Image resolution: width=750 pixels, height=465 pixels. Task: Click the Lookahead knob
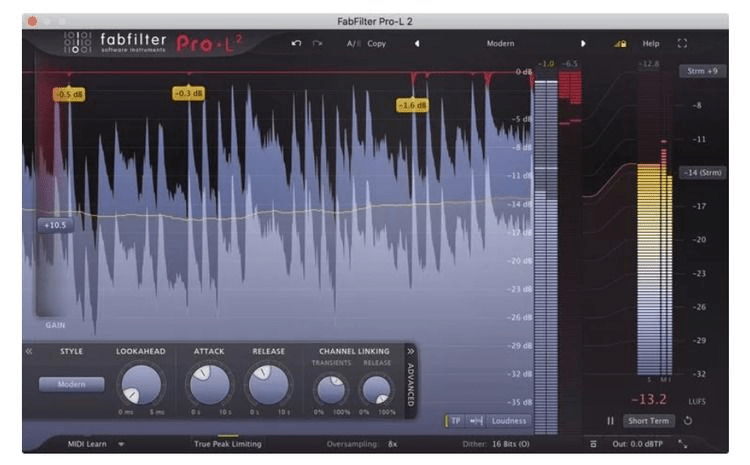141,385
